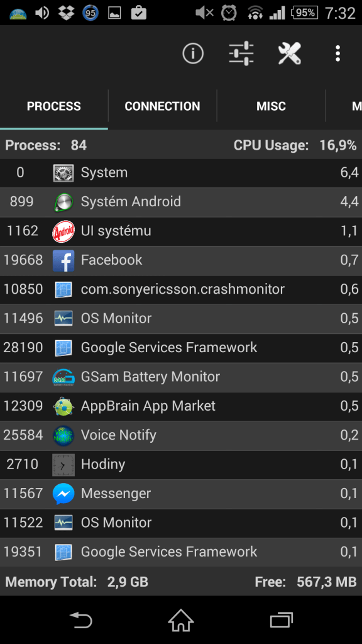Open the three-dot overflow menu
The height and width of the screenshot is (644, 362).
337,53
